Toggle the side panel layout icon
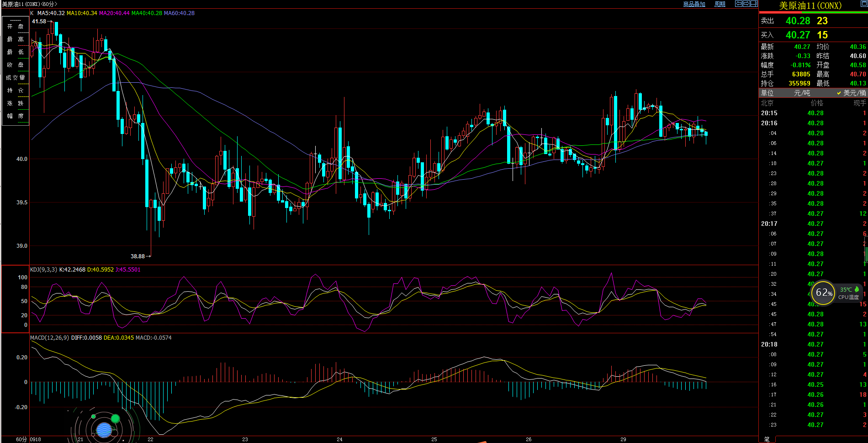The width and height of the screenshot is (868, 443). coord(754,4)
